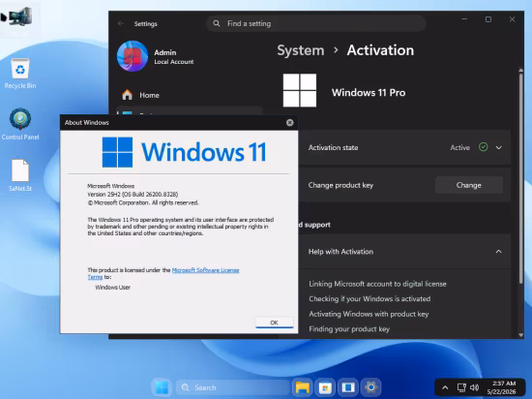The width and height of the screenshot is (532, 399).
Task: Click the Windows 11 Pro edition text
Action: pos(369,92)
